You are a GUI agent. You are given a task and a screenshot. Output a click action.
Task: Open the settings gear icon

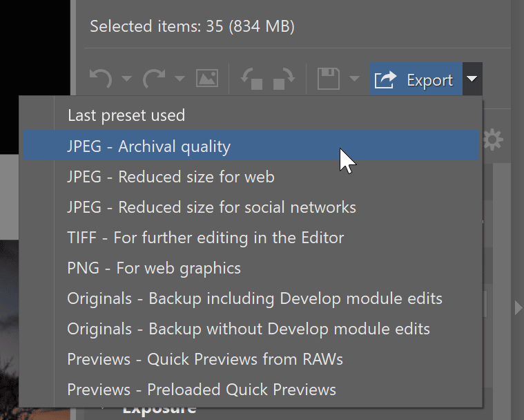493,140
